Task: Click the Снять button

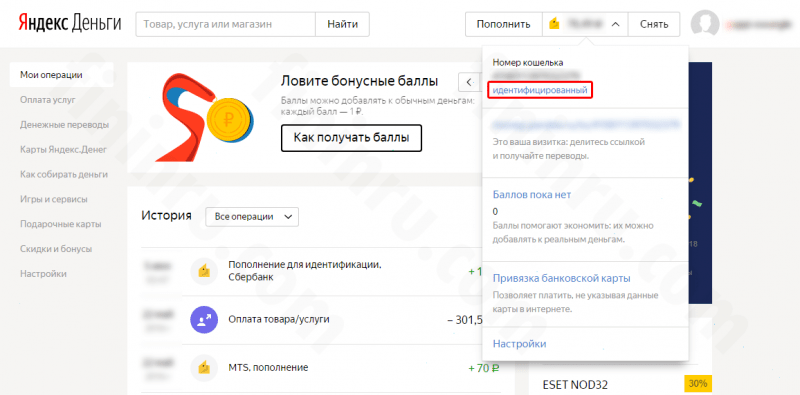Action: [x=654, y=24]
